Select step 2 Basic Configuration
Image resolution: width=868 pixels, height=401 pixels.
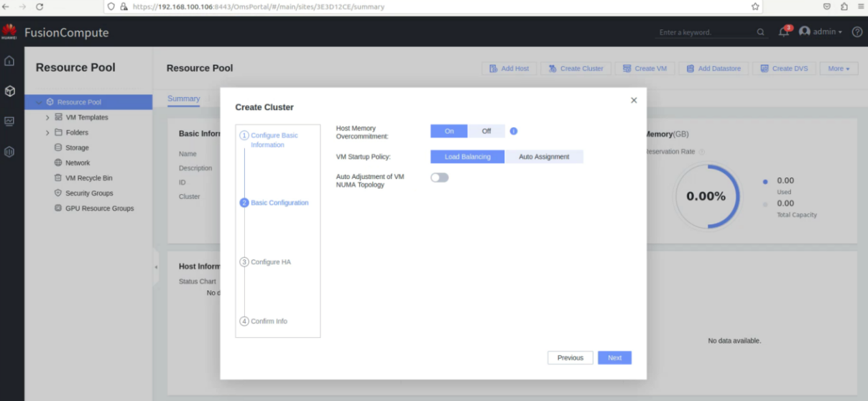pyautogui.click(x=274, y=203)
